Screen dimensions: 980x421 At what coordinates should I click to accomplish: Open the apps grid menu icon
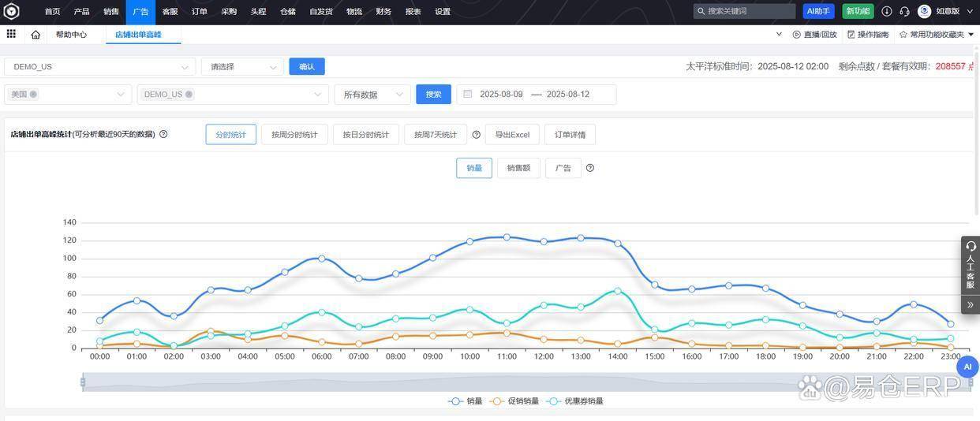11,34
